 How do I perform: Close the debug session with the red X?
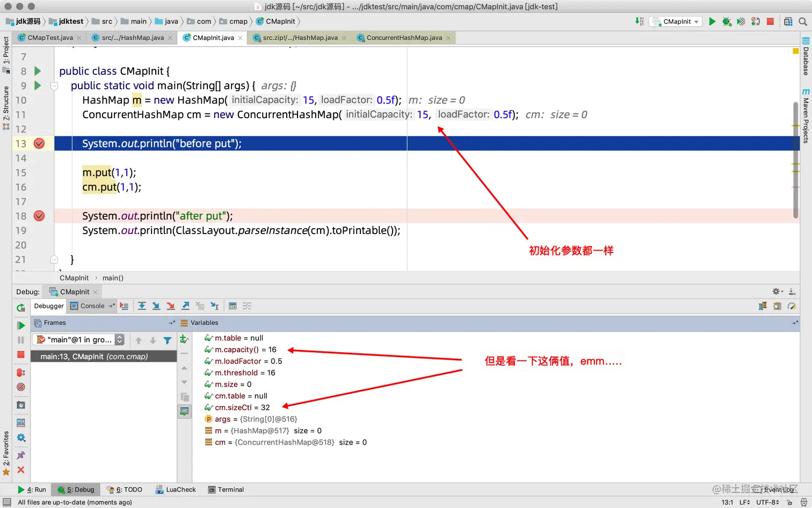[21, 470]
